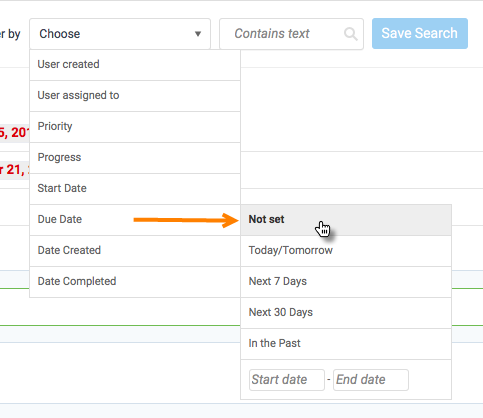Expand the Due Date submenu

coord(135,220)
